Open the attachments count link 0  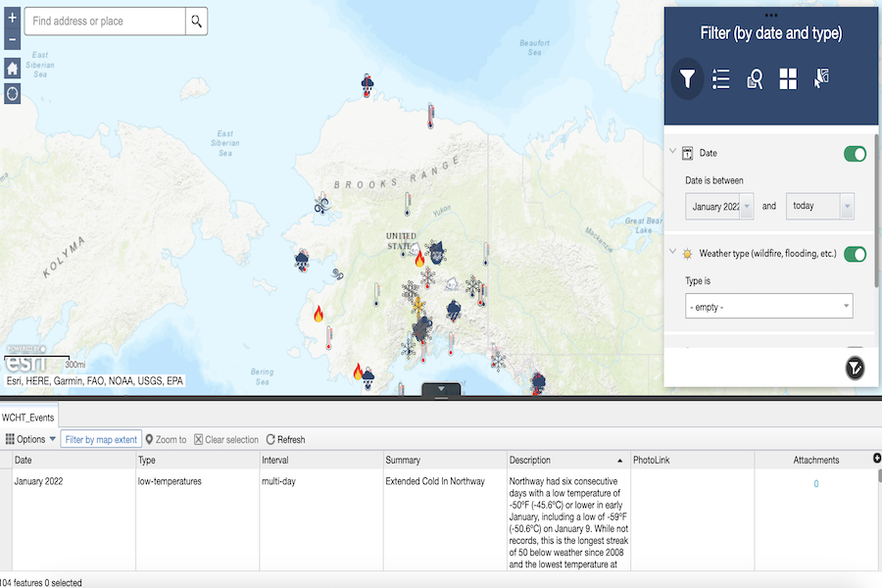[816, 484]
